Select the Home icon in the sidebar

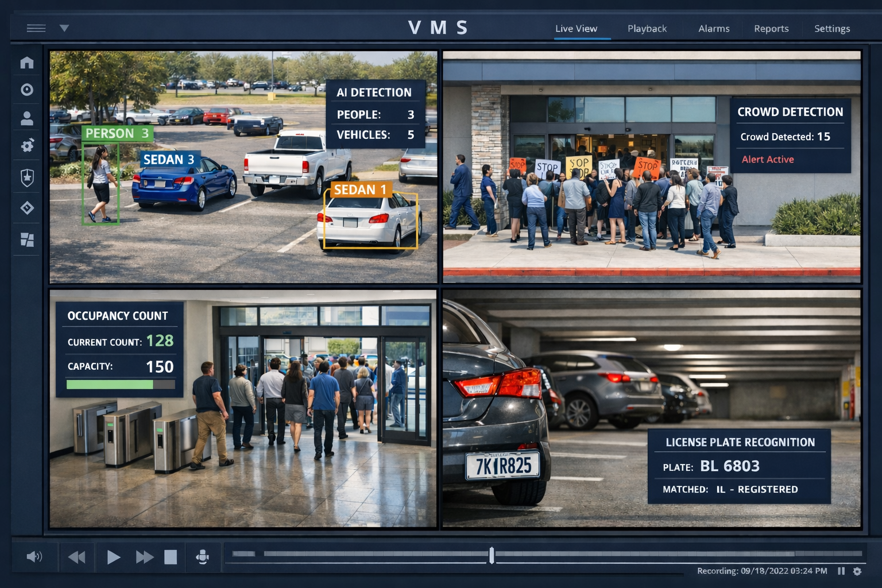click(x=27, y=63)
